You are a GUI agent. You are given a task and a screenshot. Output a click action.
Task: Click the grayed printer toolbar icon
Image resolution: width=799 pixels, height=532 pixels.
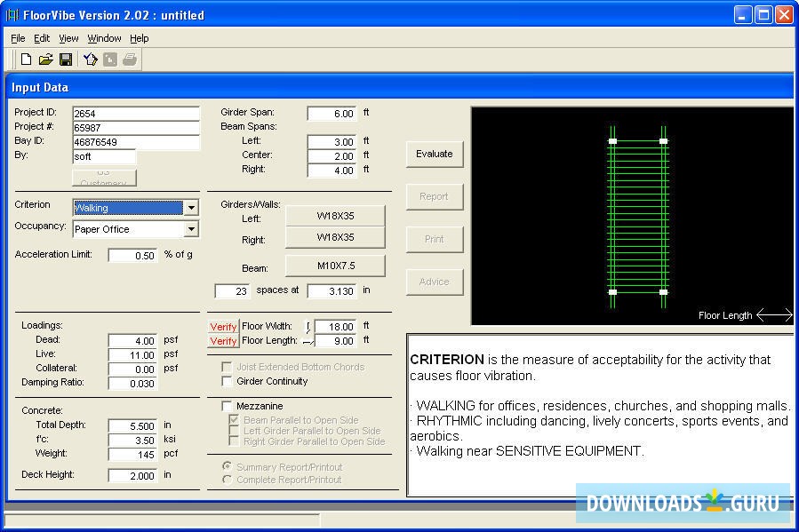[130, 60]
